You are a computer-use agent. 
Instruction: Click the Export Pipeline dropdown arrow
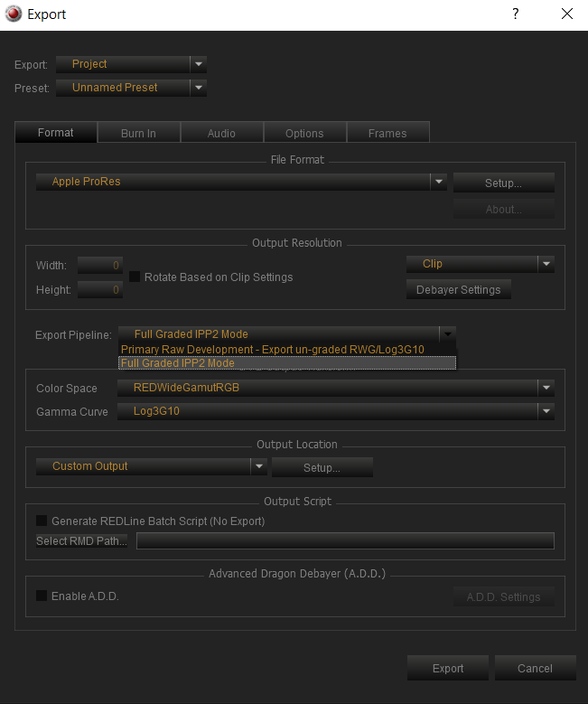point(447,334)
